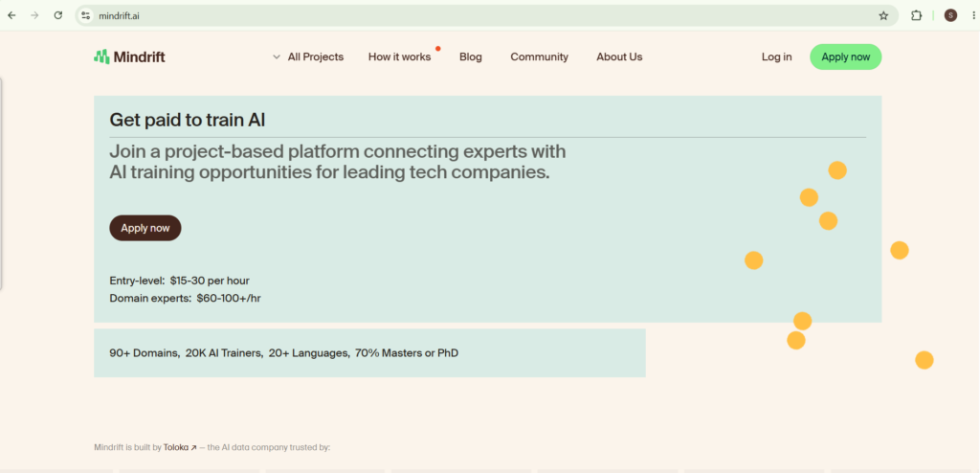
Task: Open the Toloka link
Action: (180, 447)
